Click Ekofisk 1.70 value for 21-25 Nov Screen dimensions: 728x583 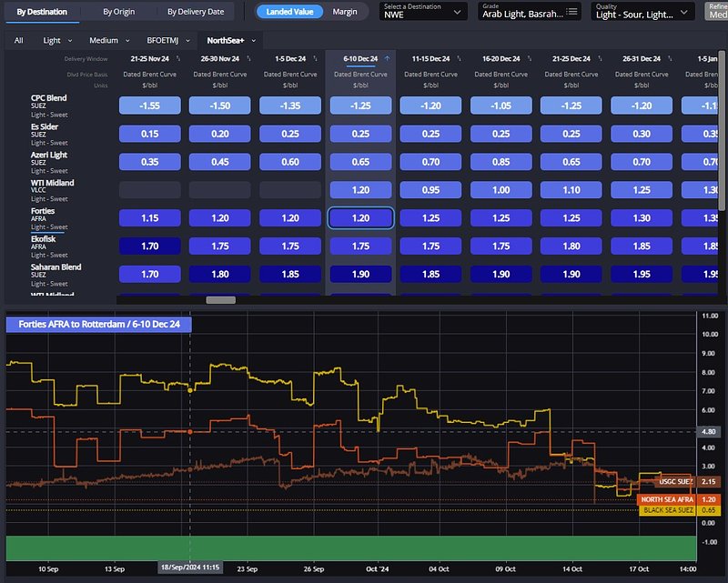click(x=150, y=247)
